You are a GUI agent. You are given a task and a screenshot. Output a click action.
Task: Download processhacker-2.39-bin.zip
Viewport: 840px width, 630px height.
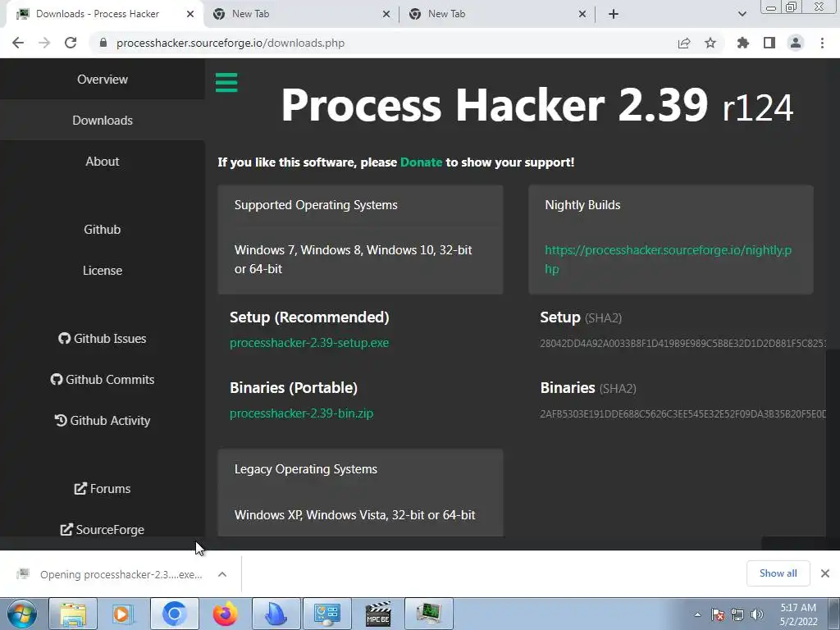(301, 413)
